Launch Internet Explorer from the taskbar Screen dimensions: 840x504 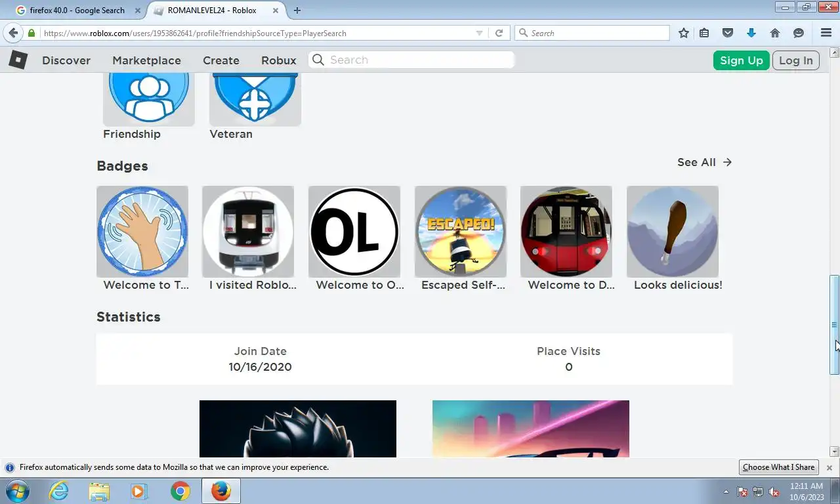tap(58, 491)
